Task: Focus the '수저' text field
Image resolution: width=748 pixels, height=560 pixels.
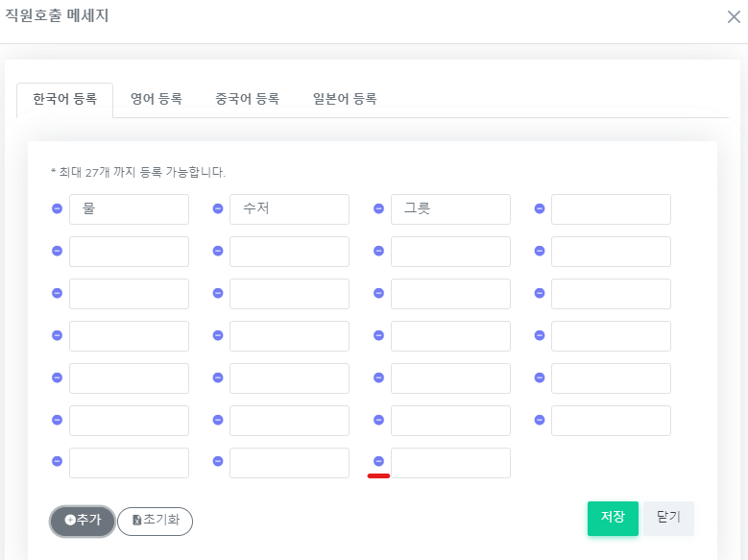Action: coord(289,209)
